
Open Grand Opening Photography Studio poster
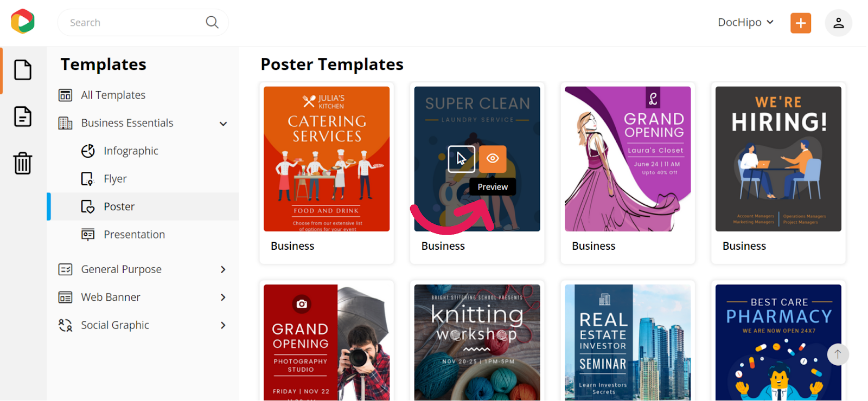(327, 342)
